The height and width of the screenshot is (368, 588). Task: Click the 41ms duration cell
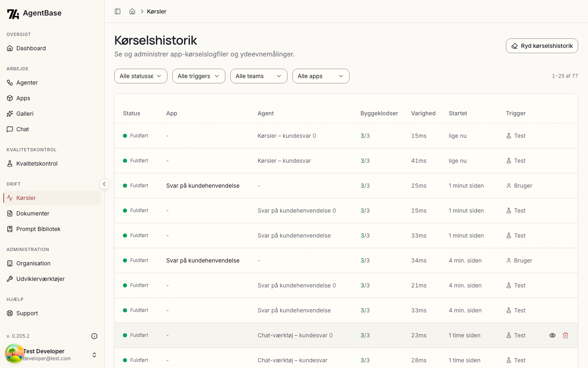coord(419,161)
